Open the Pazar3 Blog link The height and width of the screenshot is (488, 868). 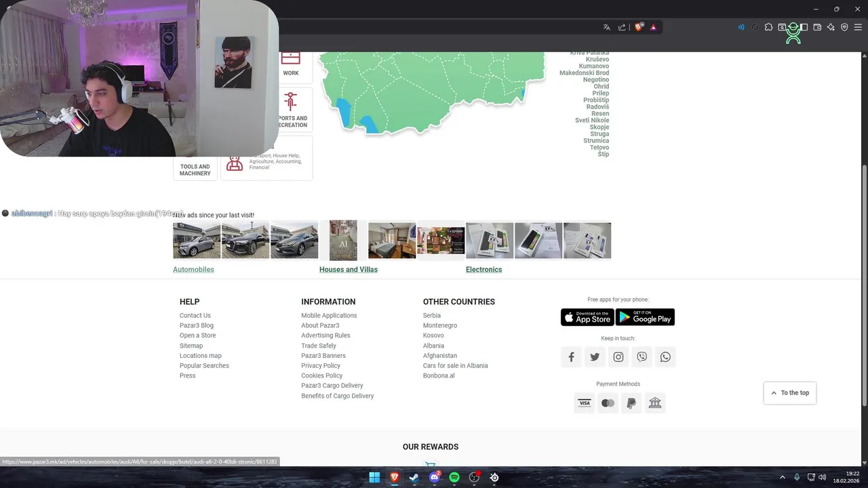(197, 325)
